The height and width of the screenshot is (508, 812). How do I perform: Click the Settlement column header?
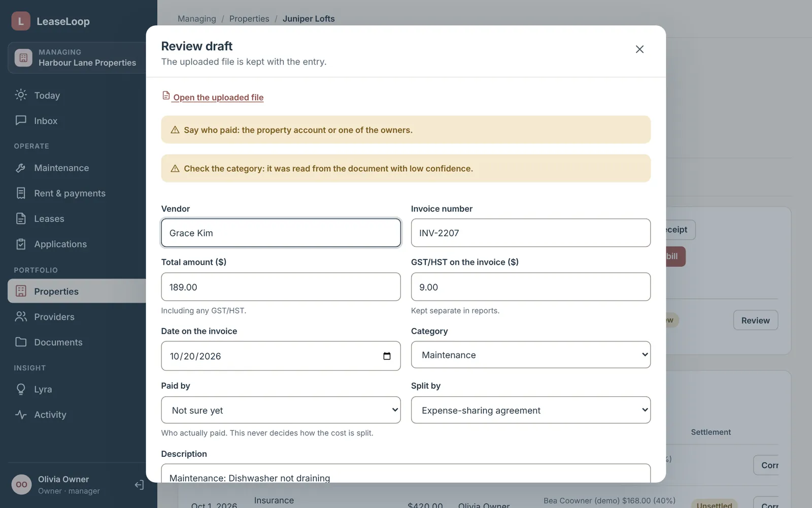(710, 432)
